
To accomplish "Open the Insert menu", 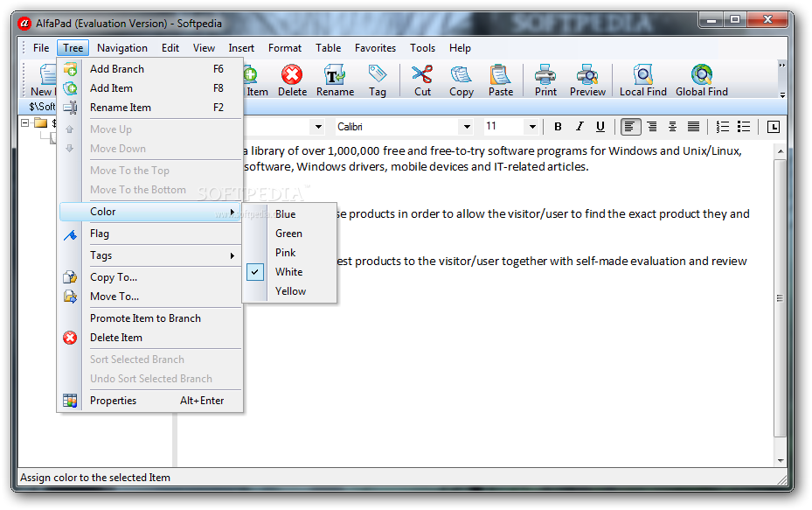I will [x=241, y=48].
